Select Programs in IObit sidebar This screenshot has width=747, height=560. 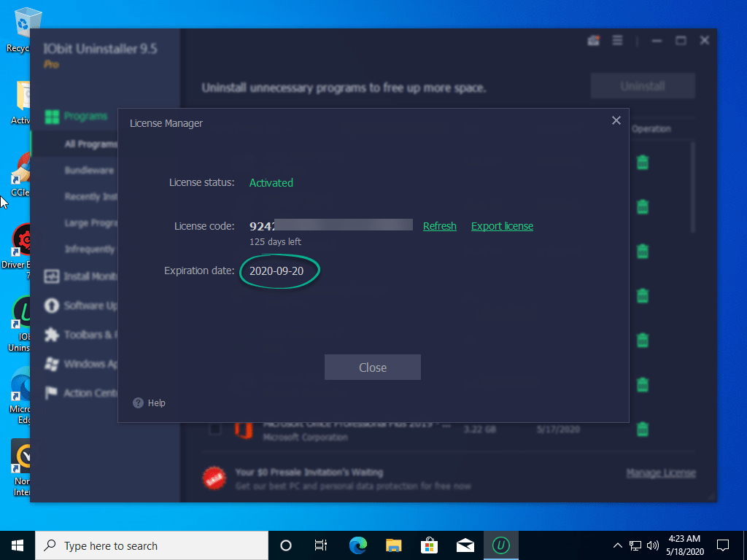point(85,116)
